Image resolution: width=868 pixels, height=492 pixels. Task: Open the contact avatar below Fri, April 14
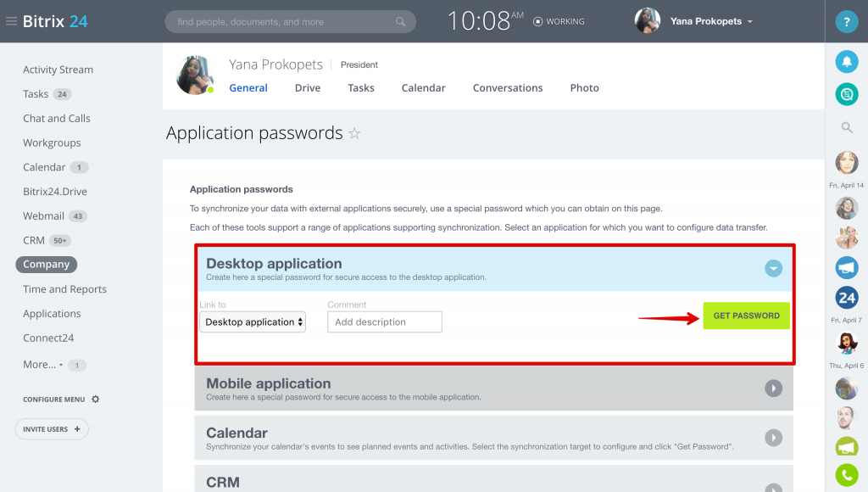coord(847,209)
